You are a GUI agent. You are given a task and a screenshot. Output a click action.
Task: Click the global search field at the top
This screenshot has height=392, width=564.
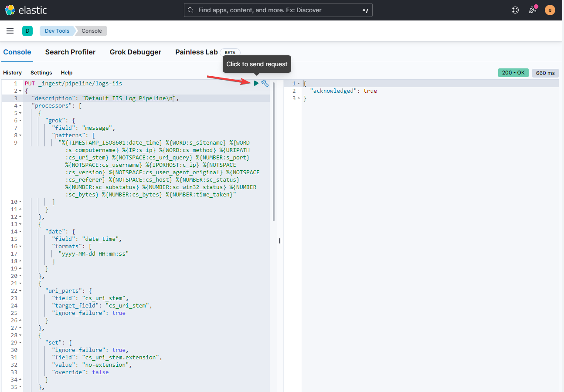point(278,10)
